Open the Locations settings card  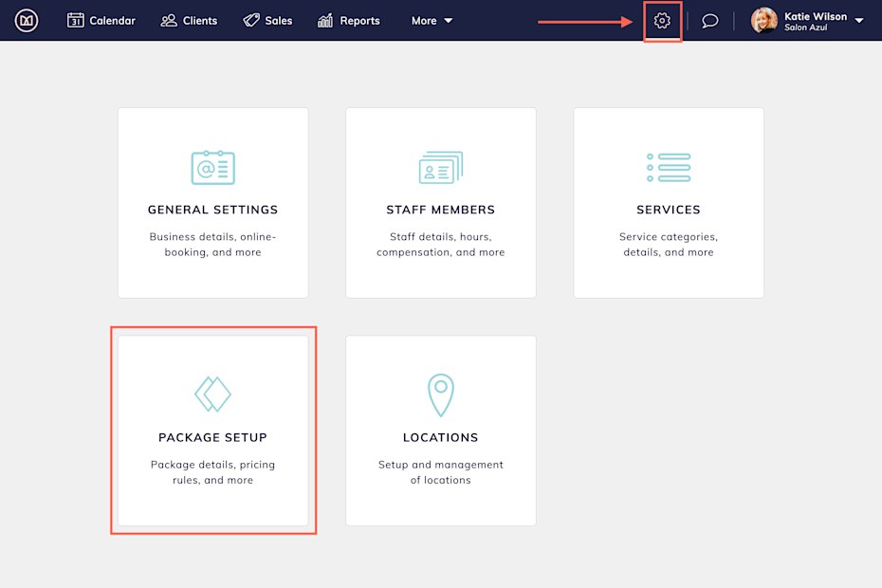point(440,430)
